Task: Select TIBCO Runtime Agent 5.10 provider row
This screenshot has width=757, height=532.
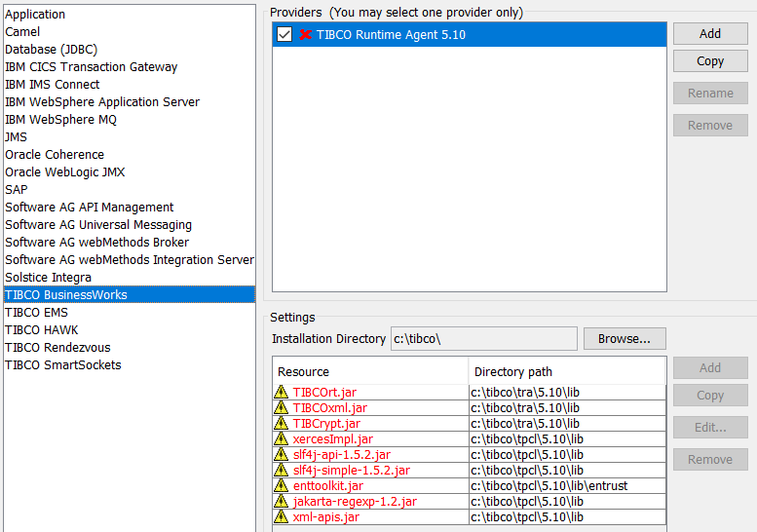Action: 470,34
